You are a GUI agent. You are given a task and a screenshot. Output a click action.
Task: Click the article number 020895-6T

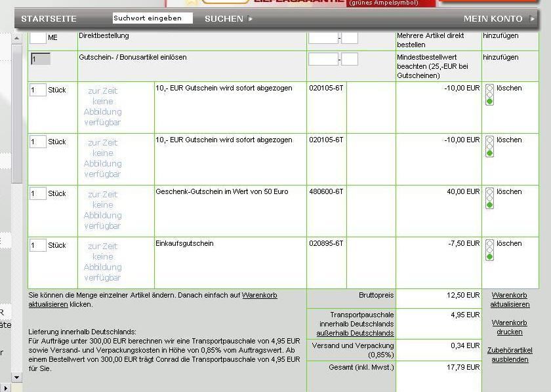click(x=326, y=243)
